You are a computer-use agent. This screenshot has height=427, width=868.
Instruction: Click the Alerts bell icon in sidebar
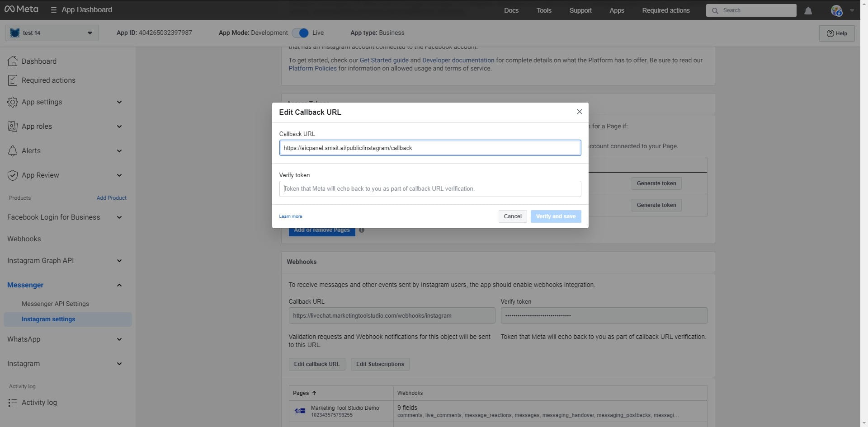(x=13, y=151)
